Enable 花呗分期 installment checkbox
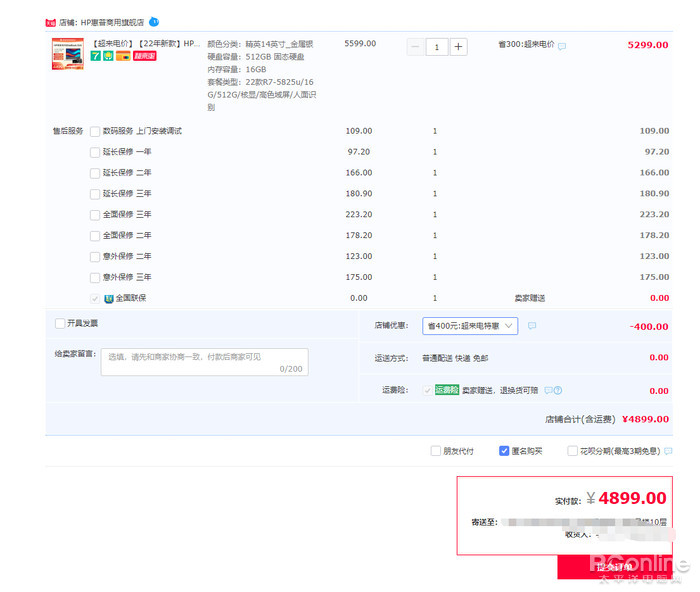Screen dimensions: 700x592 click(572, 451)
